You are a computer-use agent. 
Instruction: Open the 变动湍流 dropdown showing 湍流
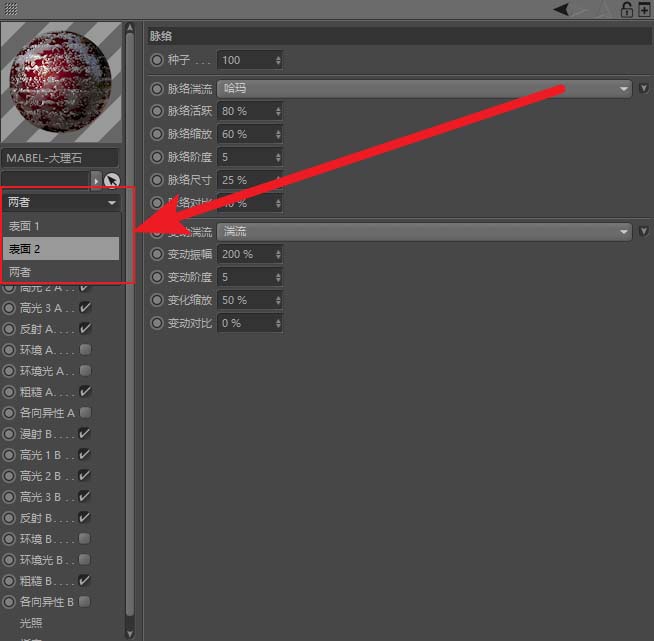click(x=424, y=231)
